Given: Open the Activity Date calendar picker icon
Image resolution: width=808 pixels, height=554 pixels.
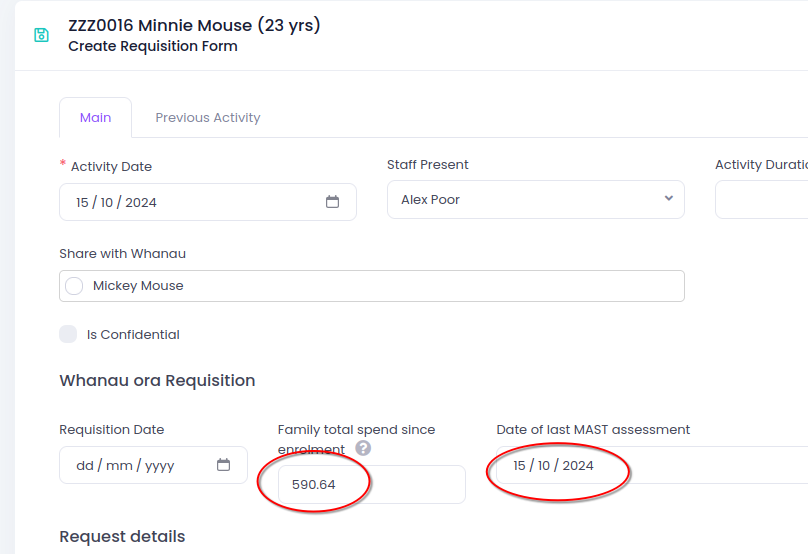Looking at the screenshot, I should pyautogui.click(x=333, y=202).
